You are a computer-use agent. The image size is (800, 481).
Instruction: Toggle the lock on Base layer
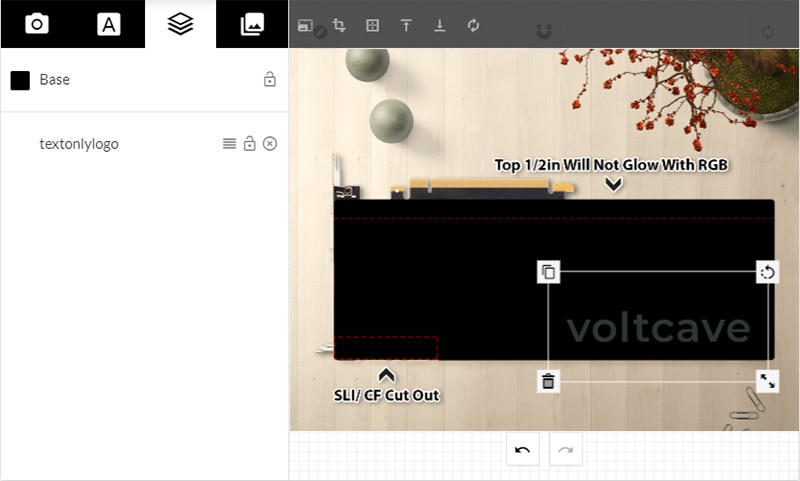(269, 80)
